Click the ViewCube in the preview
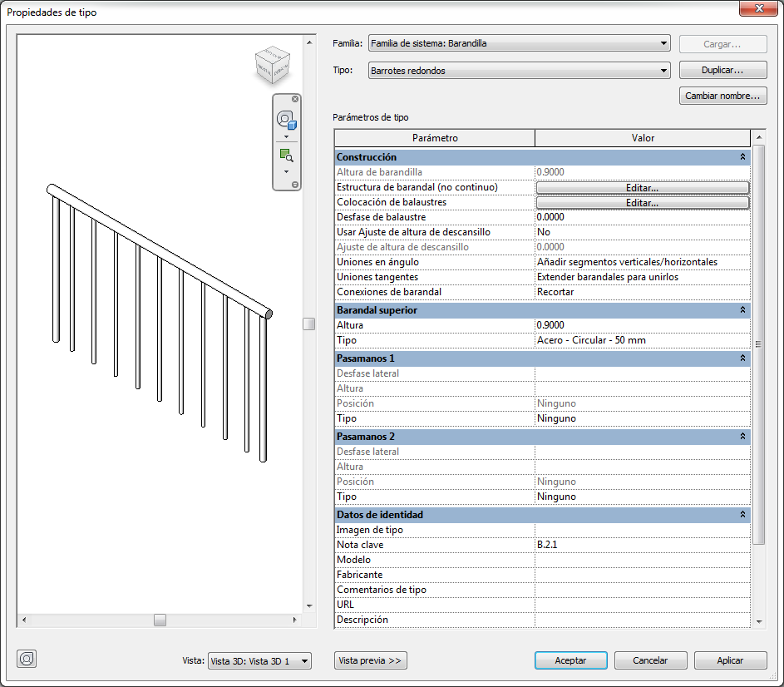Image resolution: width=784 pixels, height=687 pixels. (x=273, y=66)
